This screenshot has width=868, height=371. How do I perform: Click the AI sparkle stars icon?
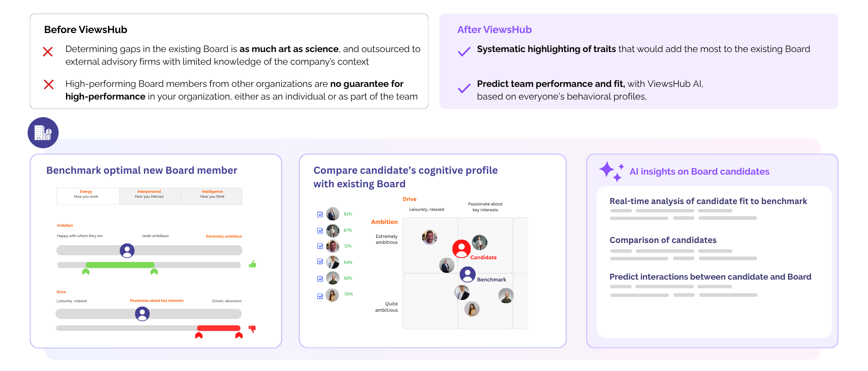click(611, 171)
